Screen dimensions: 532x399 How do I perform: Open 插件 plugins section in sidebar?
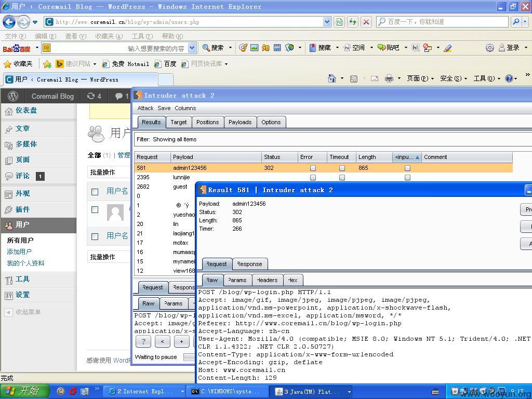[x=22, y=210]
